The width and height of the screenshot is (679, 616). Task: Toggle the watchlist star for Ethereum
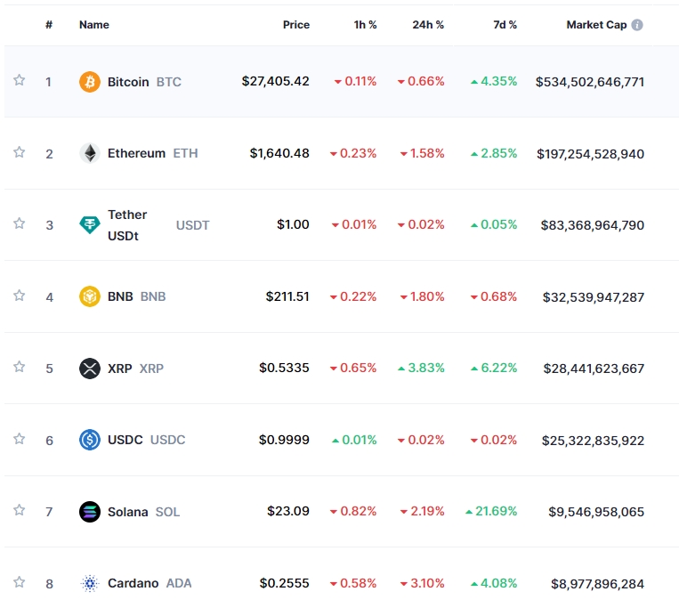point(20,152)
